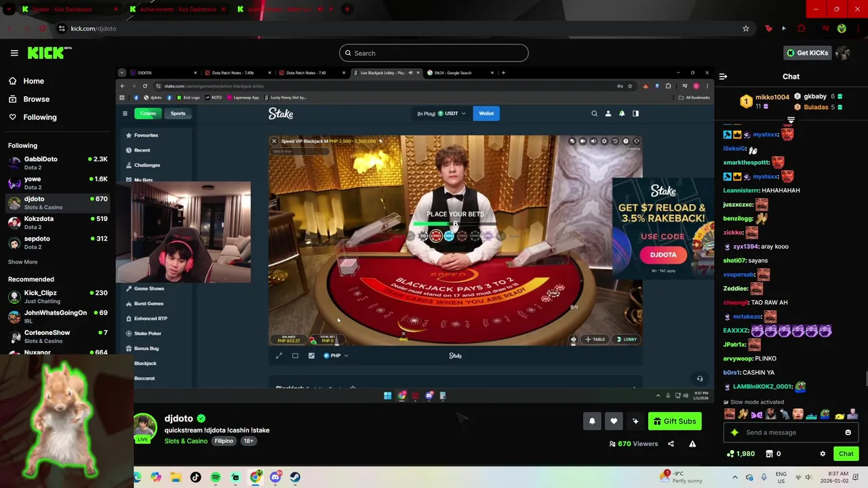Open CorleoneShow recommended channel

58,336
